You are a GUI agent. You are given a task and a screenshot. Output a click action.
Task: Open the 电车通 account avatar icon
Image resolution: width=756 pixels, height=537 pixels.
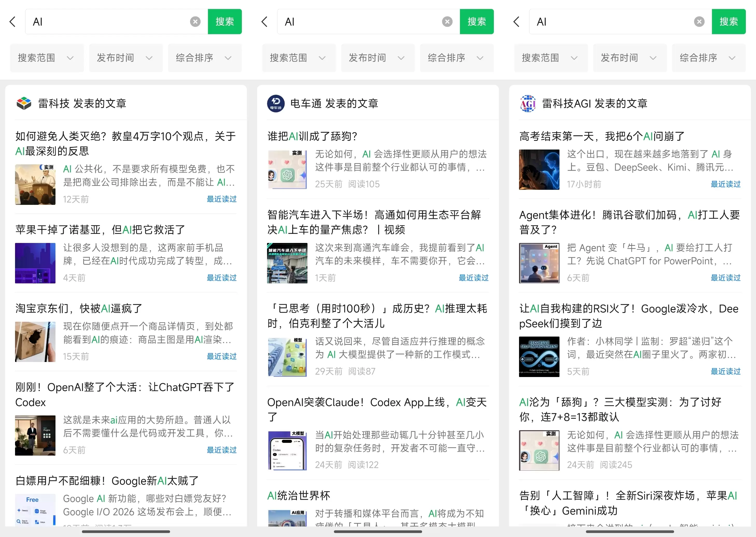point(276,103)
